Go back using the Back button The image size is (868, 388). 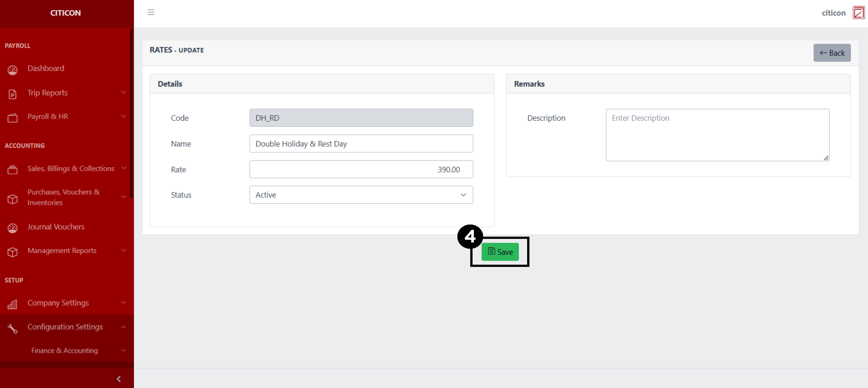pyautogui.click(x=832, y=53)
